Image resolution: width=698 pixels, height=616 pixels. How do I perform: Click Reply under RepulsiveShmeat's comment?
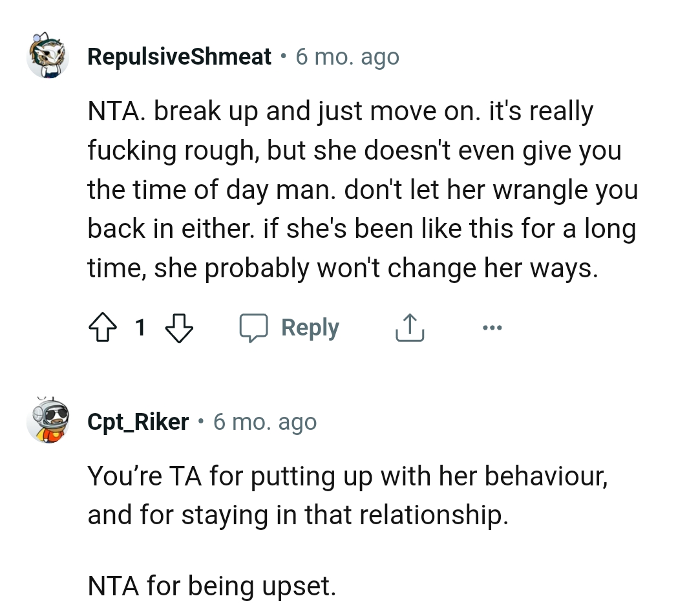[310, 327]
